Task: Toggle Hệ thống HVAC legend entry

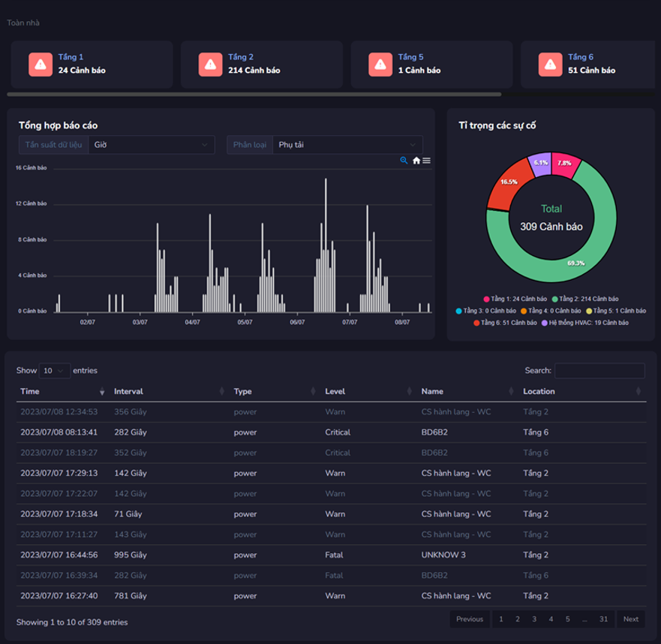Action: point(585,323)
